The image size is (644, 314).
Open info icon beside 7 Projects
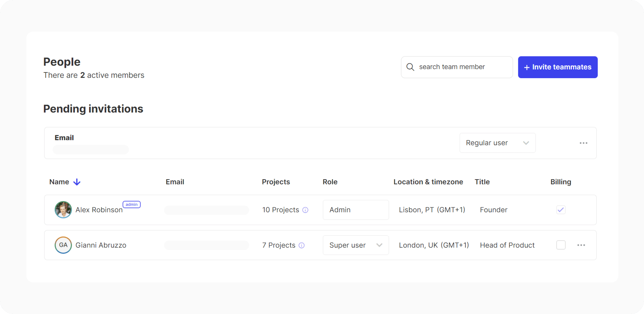click(302, 245)
